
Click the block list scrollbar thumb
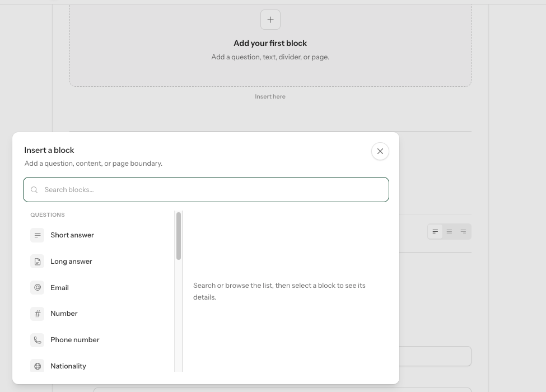pos(179,236)
